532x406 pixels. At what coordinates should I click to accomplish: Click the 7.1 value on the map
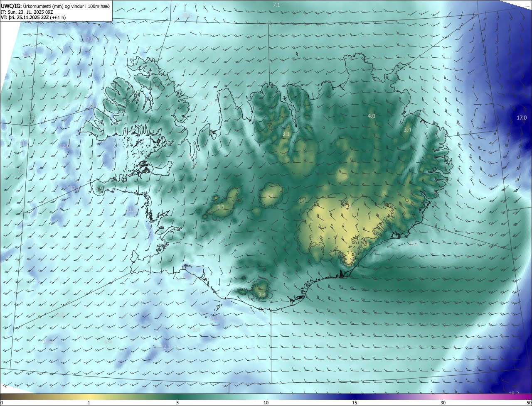tap(276, 5)
